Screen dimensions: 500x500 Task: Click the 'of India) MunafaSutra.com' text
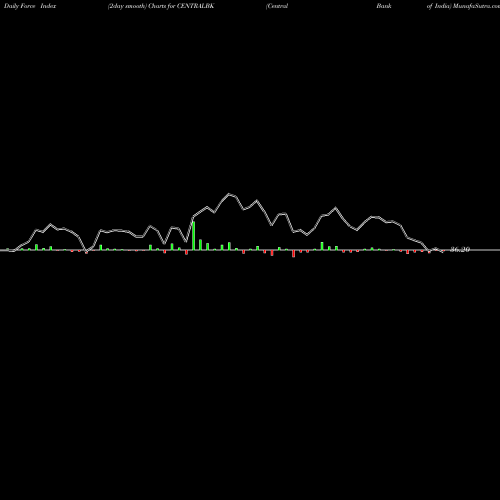(x=463, y=6)
